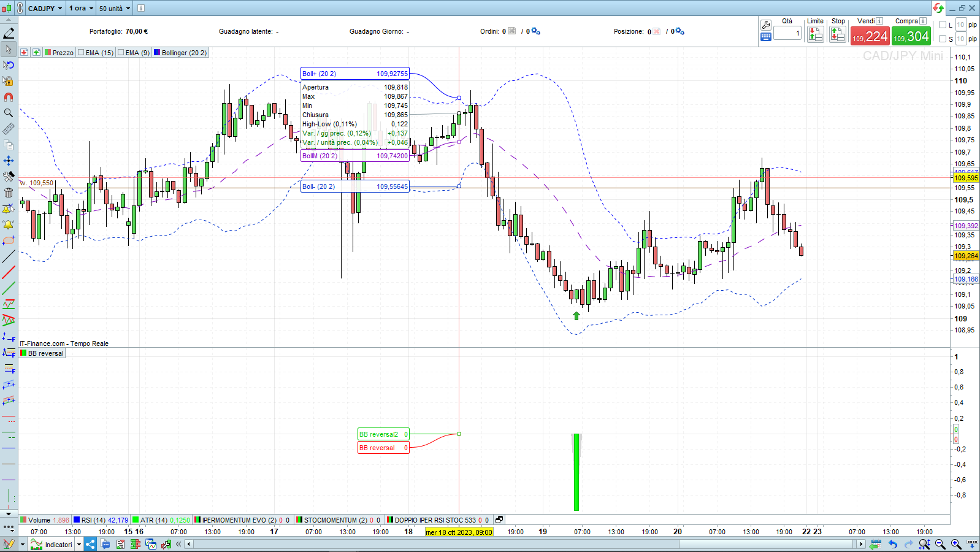Select the black diagonal line tool
Viewport: 980px width, 552px height.
point(9,256)
